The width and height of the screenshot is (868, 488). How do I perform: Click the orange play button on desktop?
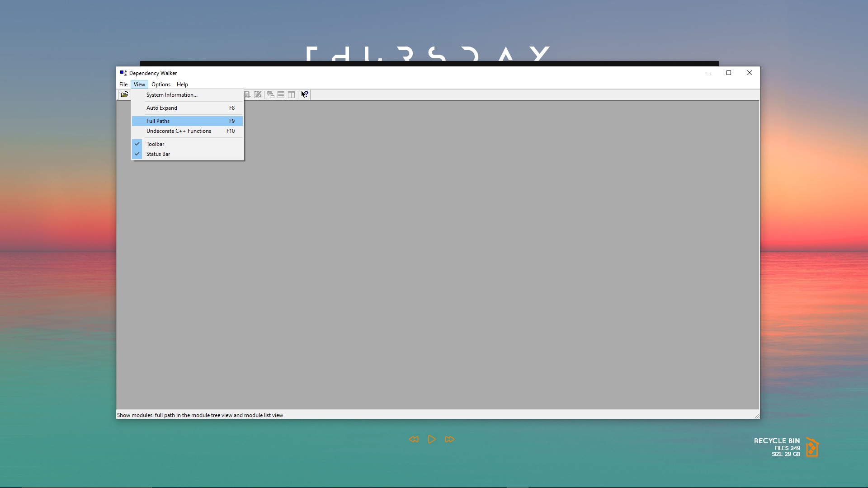tap(431, 439)
